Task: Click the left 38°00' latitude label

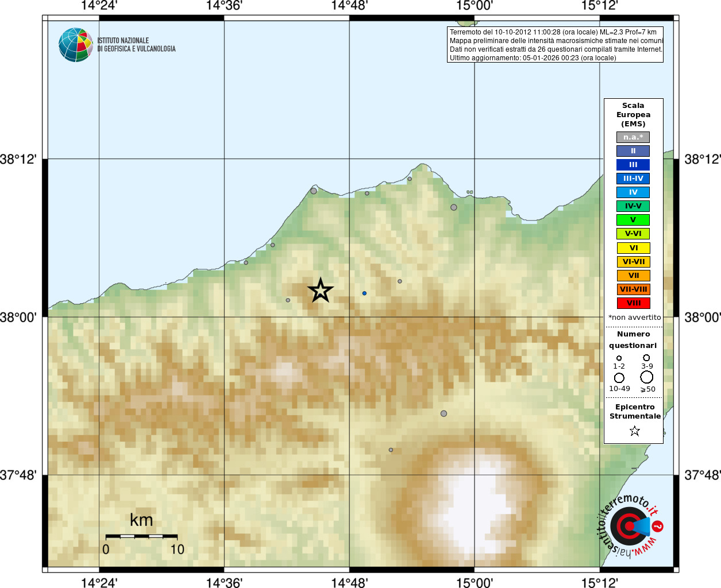Action: point(18,317)
